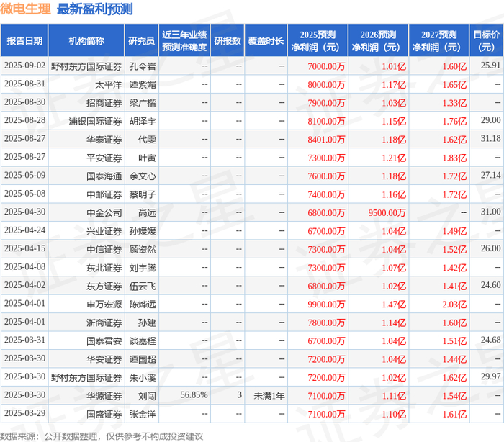The width and height of the screenshot is (504, 442).
Task: Click institution 华泰证券
Action: click(104, 140)
